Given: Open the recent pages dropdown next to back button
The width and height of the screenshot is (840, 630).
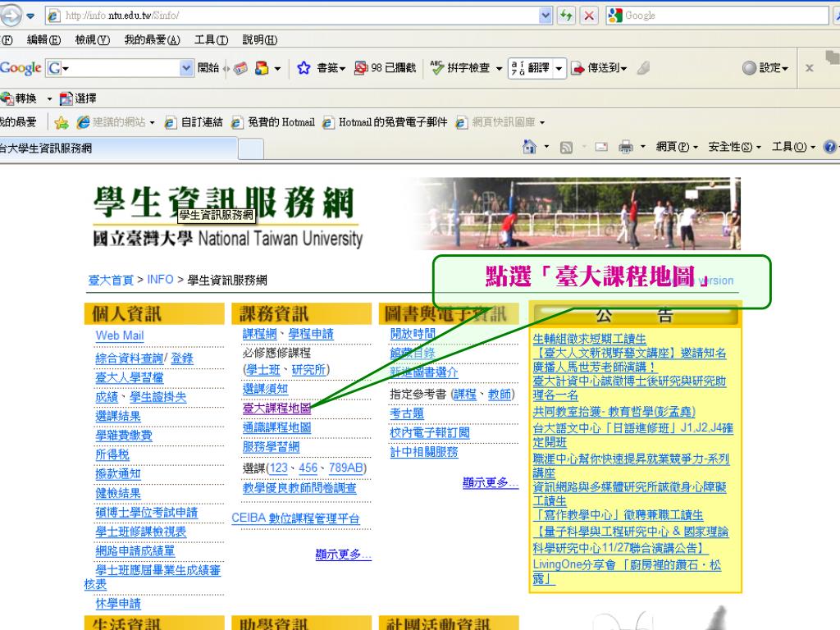Looking at the screenshot, I should click(x=30, y=16).
